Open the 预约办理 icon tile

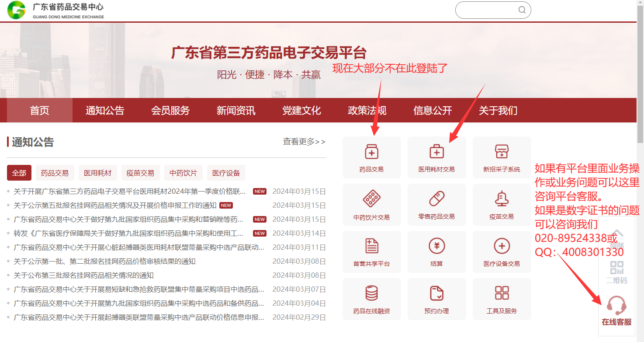point(436,294)
